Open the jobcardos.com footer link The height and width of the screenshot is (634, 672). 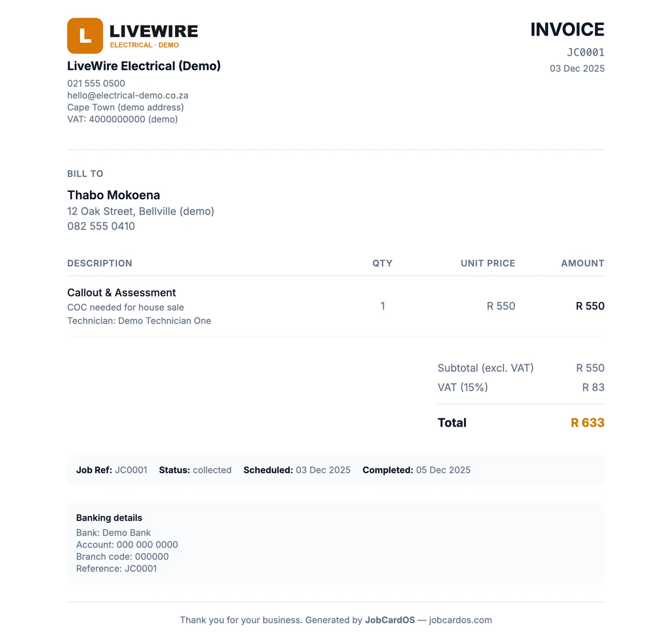460,620
